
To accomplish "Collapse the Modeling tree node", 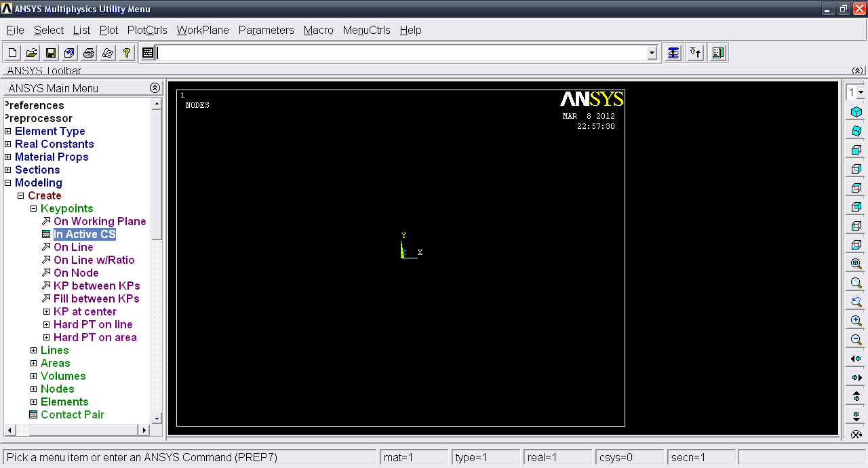I will (x=8, y=183).
